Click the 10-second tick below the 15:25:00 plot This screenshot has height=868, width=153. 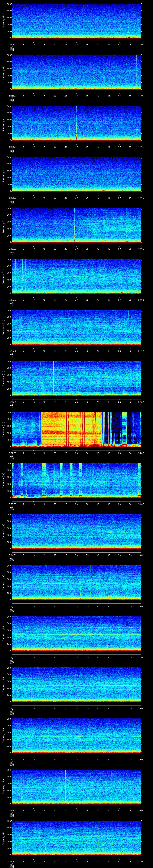coord(34,606)
